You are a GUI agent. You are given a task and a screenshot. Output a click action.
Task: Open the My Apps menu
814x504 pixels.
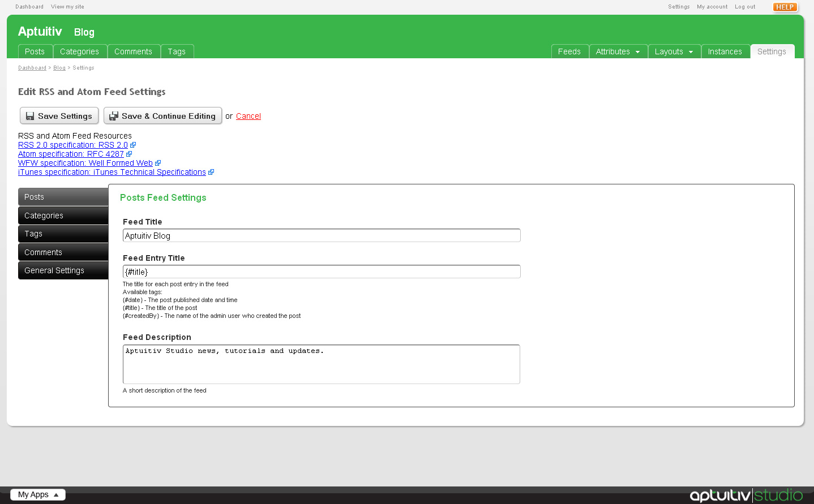(x=38, y=494)
